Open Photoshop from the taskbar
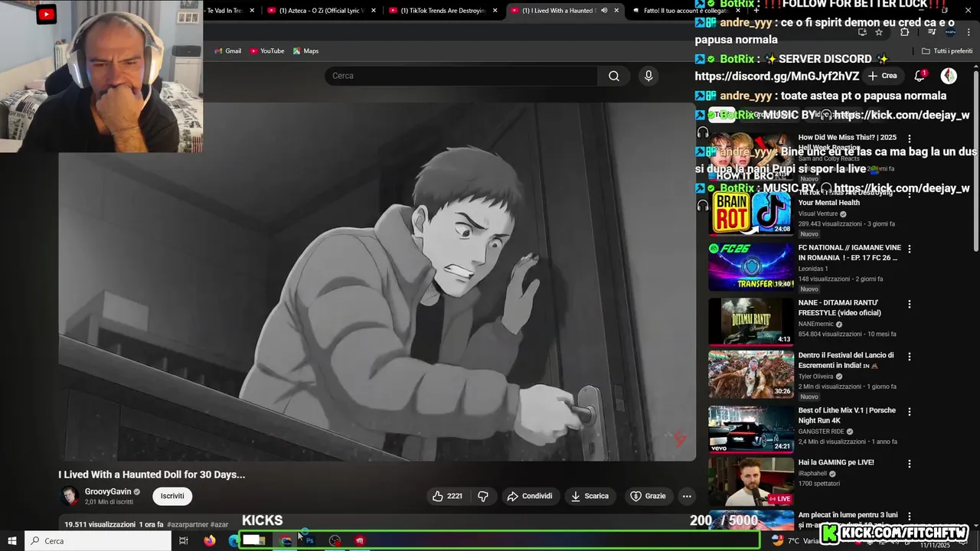 pos(310,541)
